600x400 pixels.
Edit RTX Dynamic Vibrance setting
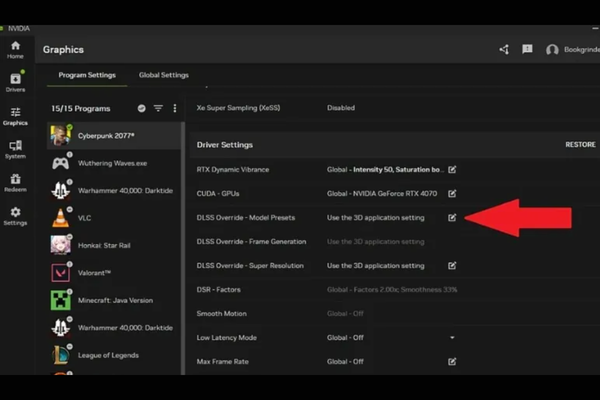(x=452, y=170)
